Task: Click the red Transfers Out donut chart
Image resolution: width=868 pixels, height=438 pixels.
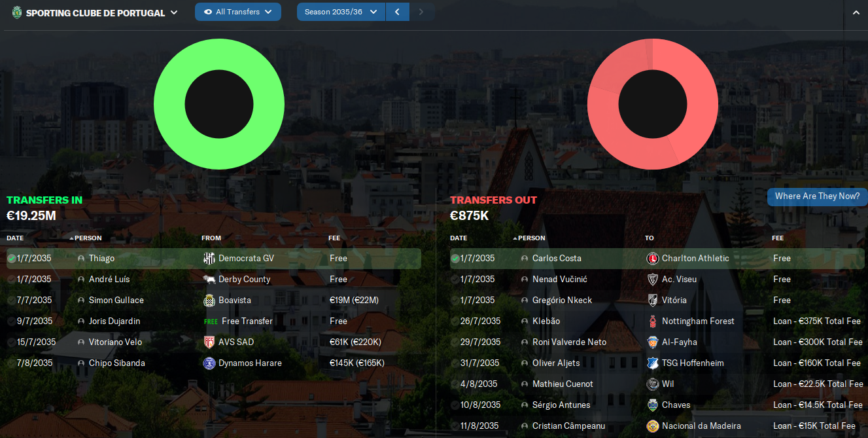Action: [653, 105]
